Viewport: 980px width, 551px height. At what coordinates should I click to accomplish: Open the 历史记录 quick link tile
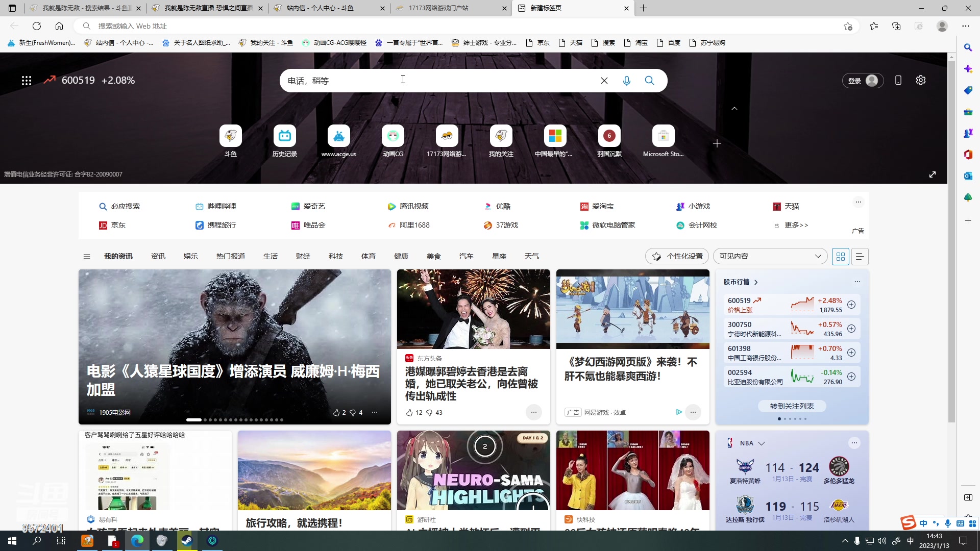coord(285,141)
